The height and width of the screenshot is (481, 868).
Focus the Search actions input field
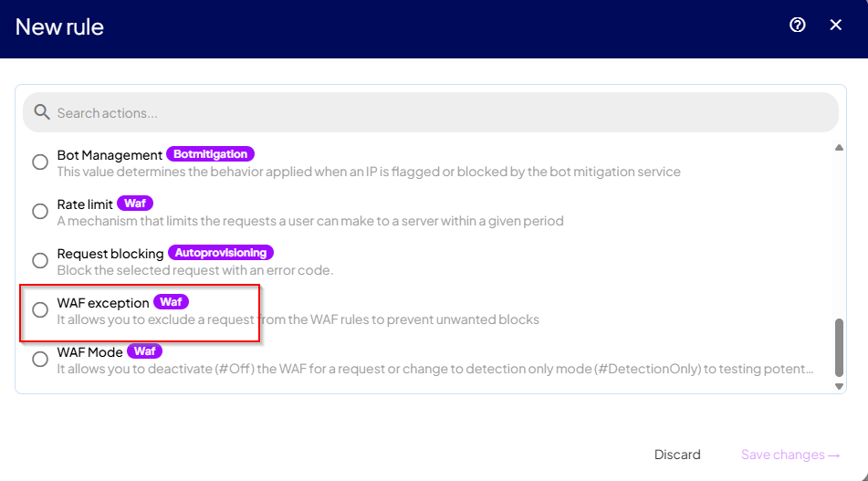click(431, 112)
